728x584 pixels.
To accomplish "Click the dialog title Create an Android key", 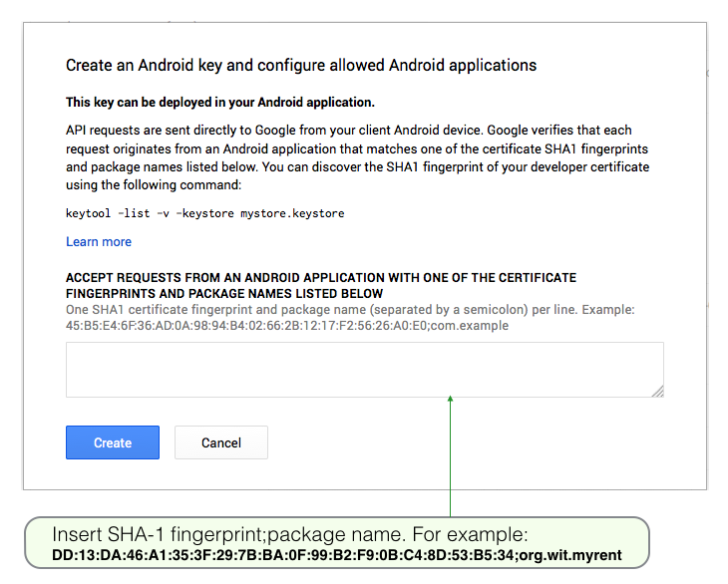I will pos(301,66).
